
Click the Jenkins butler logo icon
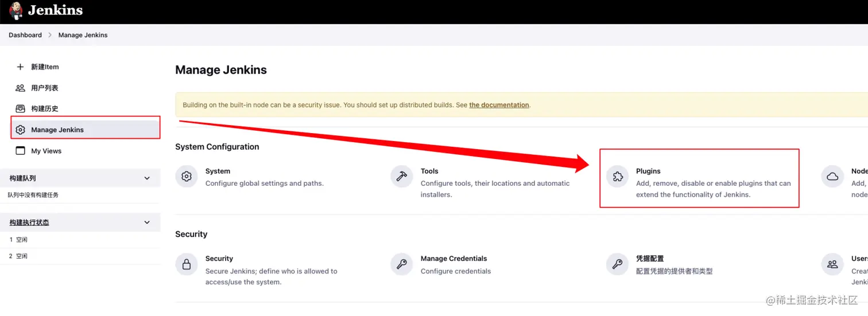16,11
